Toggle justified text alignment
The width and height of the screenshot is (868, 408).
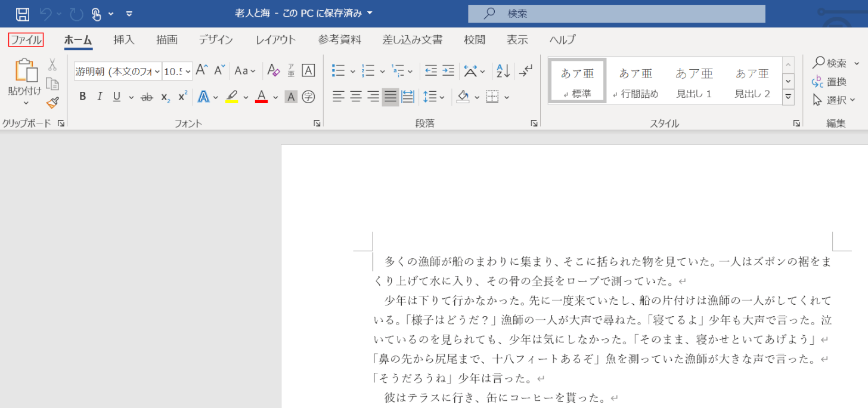click(x=390, y=97)
